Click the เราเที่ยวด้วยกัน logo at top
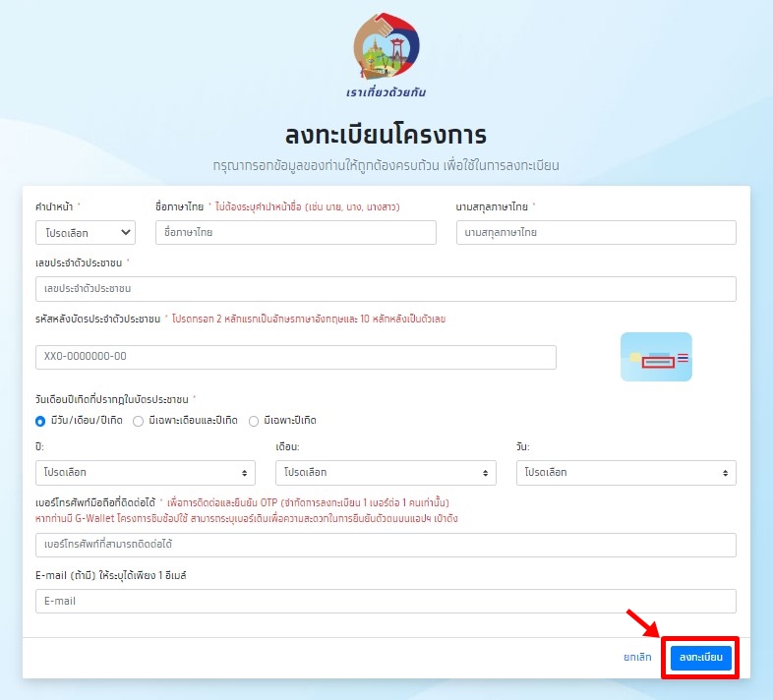This screenshot has height=700, width=773. [x=386, y=54]
